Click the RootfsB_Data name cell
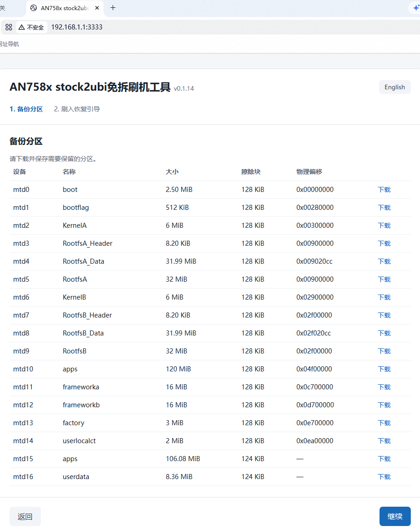Screen dimensions: 420x532 point(83,334)
